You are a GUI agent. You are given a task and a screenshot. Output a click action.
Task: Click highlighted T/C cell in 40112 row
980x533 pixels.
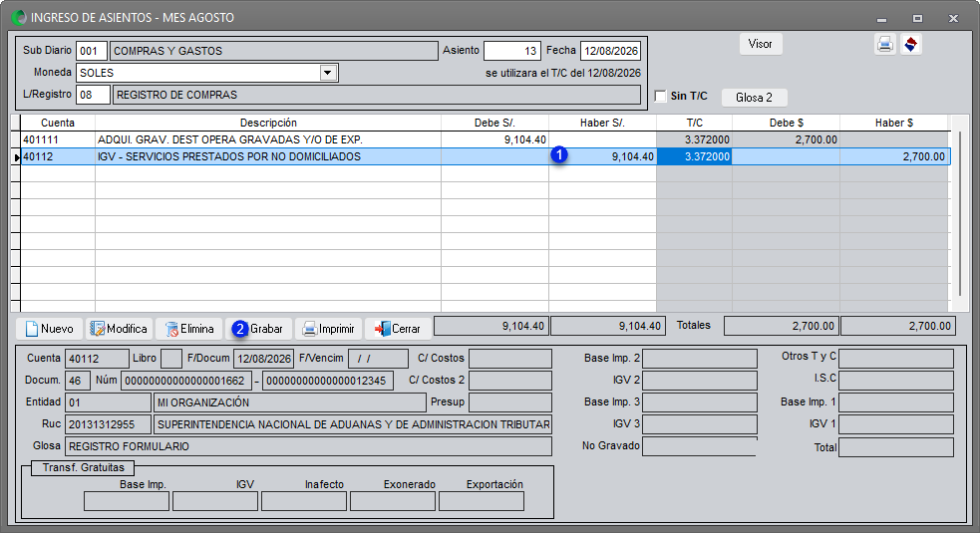point(694,156)
